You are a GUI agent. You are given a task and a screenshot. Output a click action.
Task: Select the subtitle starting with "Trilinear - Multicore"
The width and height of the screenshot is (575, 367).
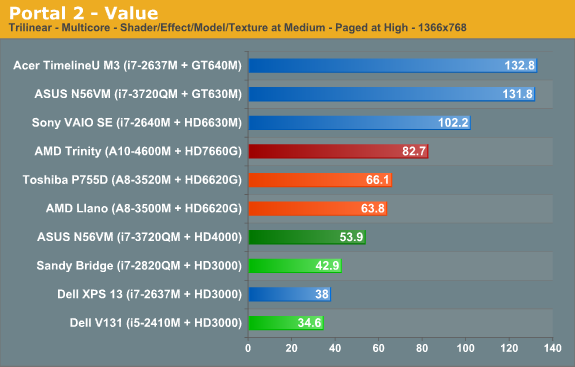point(238,28)
